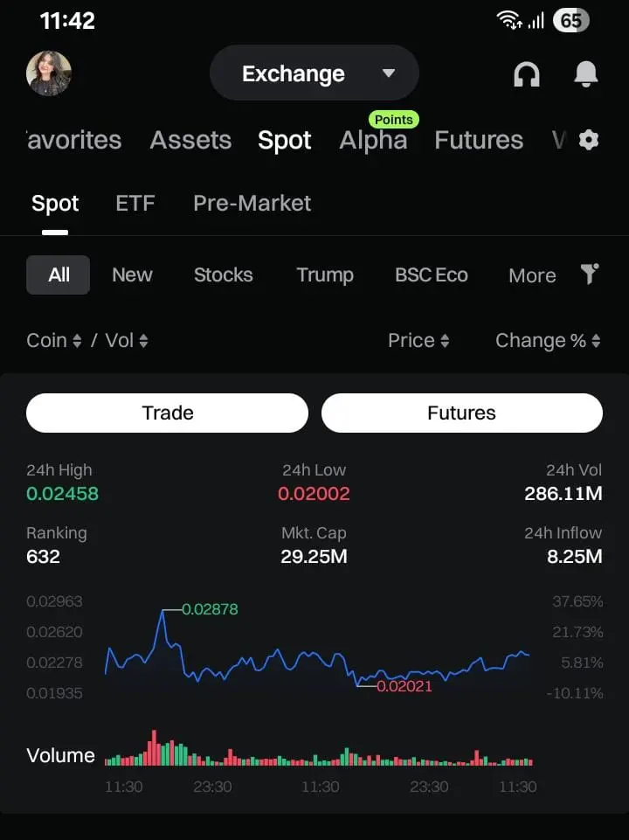Select the Stocks category filter
Screen dimensions: 629x840
tap(224, 274)
